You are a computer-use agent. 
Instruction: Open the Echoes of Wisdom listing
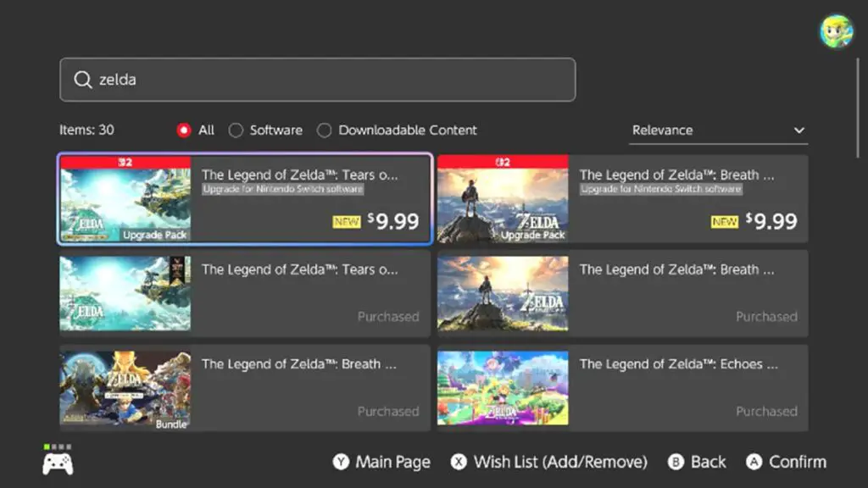pos(623,388)
